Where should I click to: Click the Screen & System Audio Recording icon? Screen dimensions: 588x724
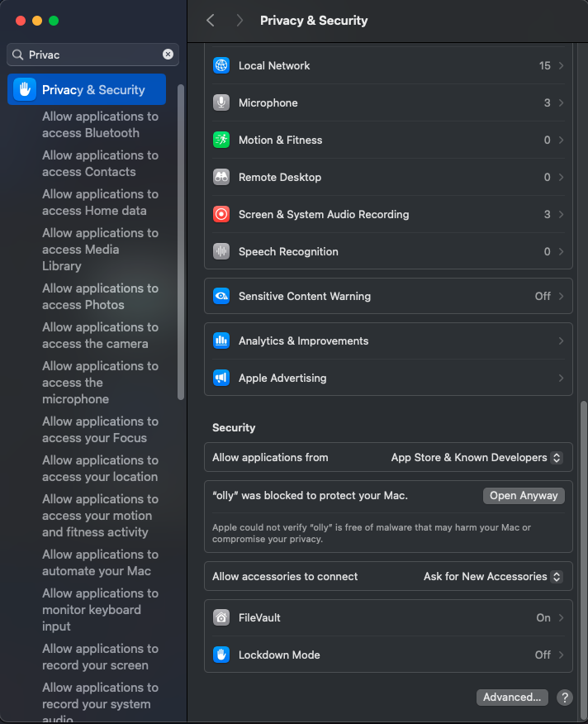point(221,214)
